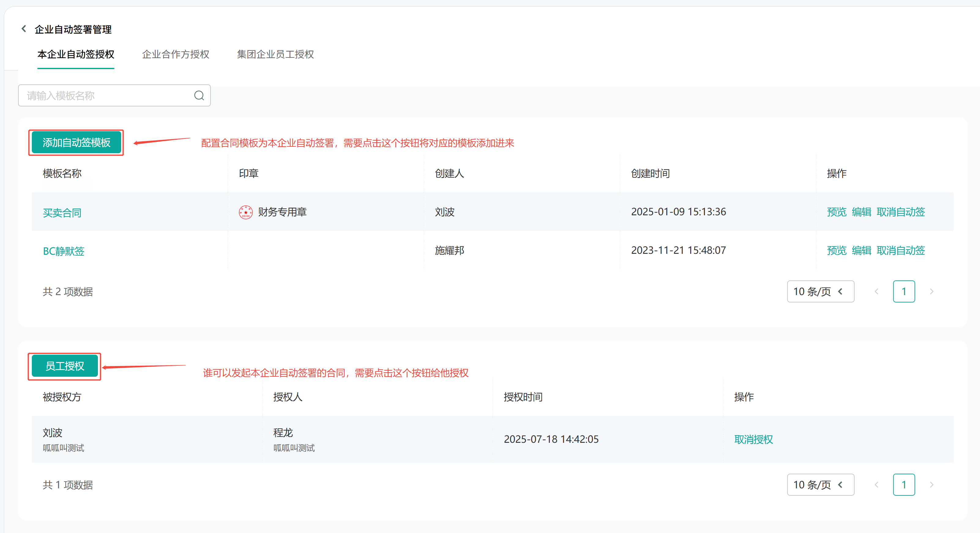The width and height of the screenshot is (980, 533).
Task: Preview the BC静默签 template
Action: tap(837, 250)
